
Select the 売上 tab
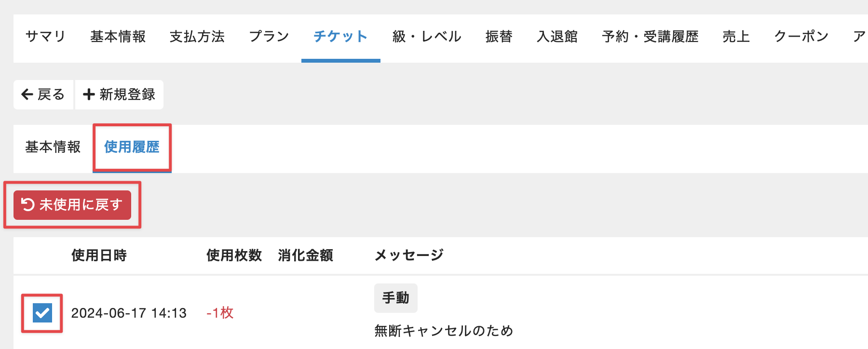click(x=736, y=37)
